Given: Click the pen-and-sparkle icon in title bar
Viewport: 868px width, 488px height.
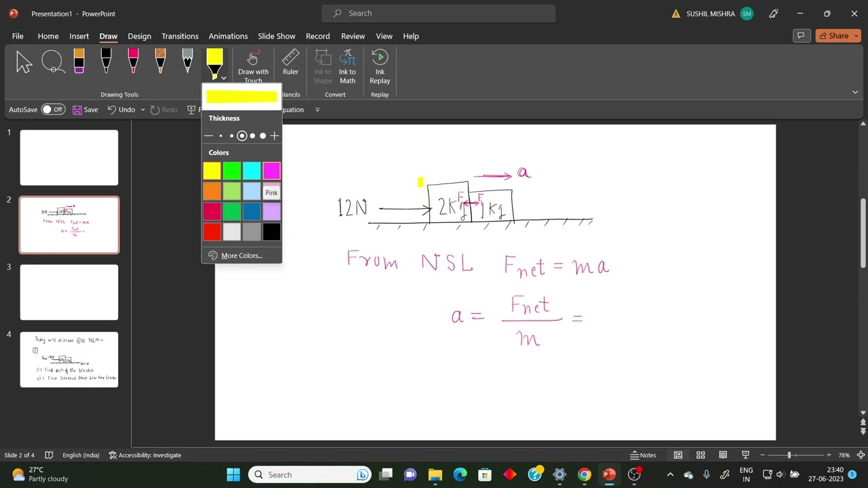Looking at the screenshot, I should click(x=774, y=14).
